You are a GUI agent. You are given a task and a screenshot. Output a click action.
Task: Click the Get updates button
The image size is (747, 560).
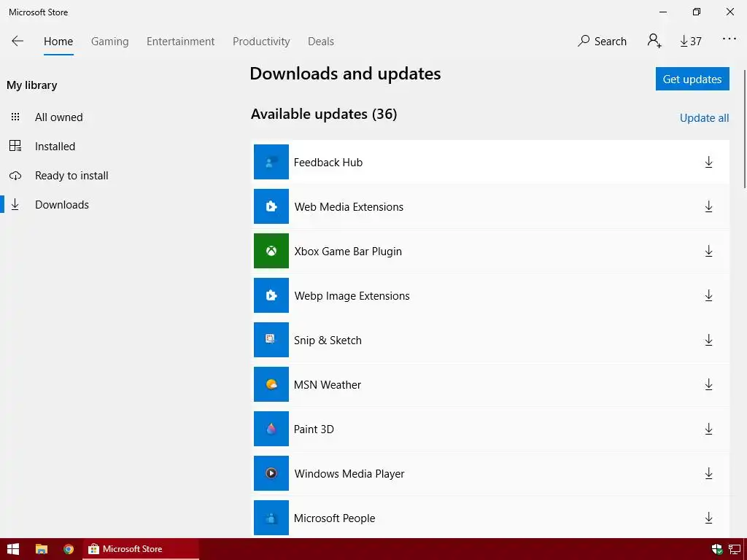[x=692, y=79]
